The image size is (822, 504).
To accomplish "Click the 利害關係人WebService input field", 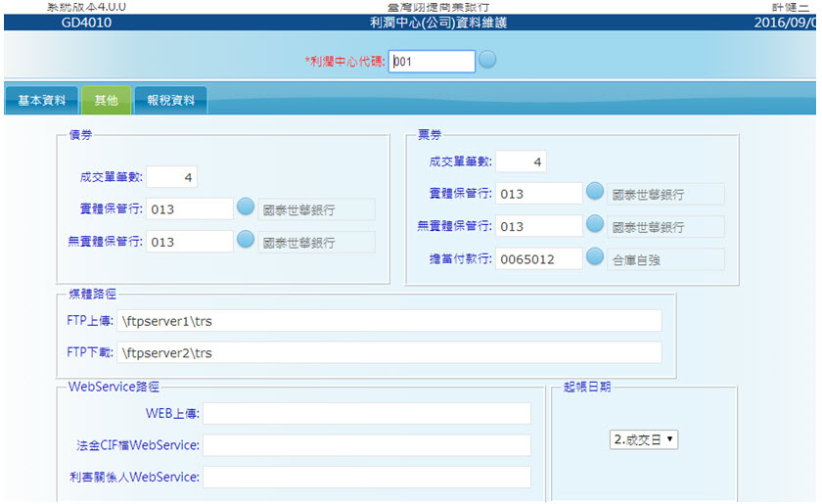I will tap(366, 477).
